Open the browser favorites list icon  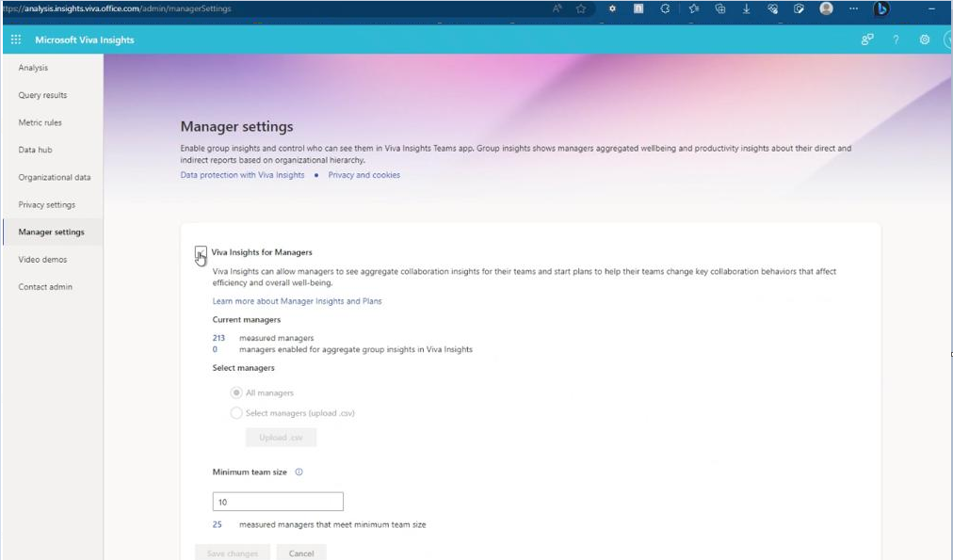click(693, 8)
